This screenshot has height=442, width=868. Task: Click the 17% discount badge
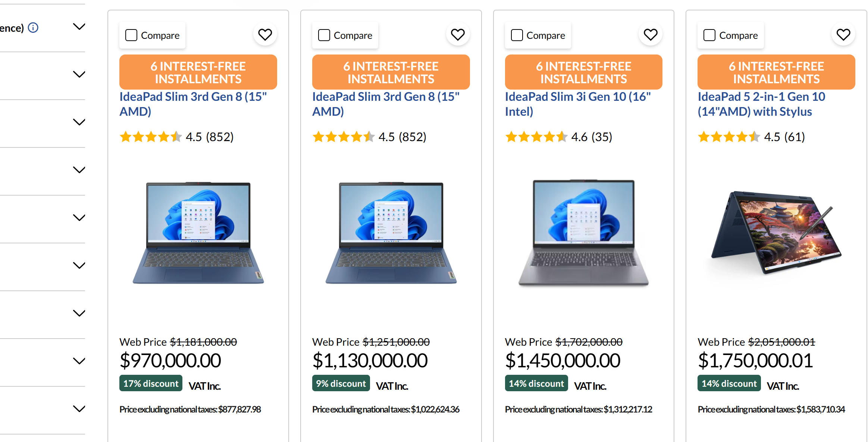pyautogui.click(x=151, y=383)
